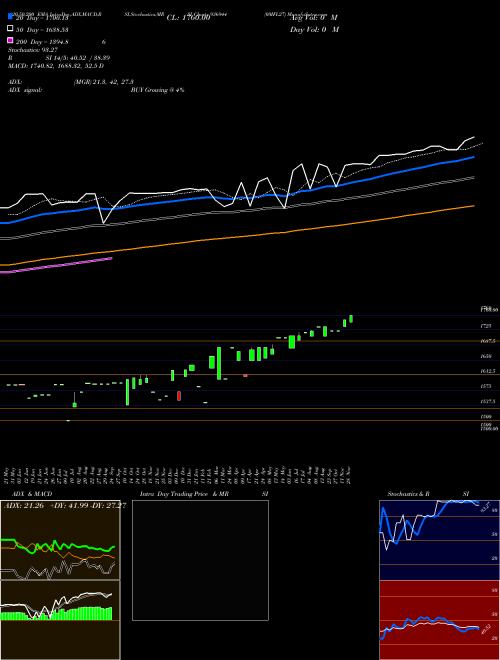The height and width of the screenshot is (660, 500).
Task: Click the magenta 200 Day legend swatch
Action: (x=11, y=40)
